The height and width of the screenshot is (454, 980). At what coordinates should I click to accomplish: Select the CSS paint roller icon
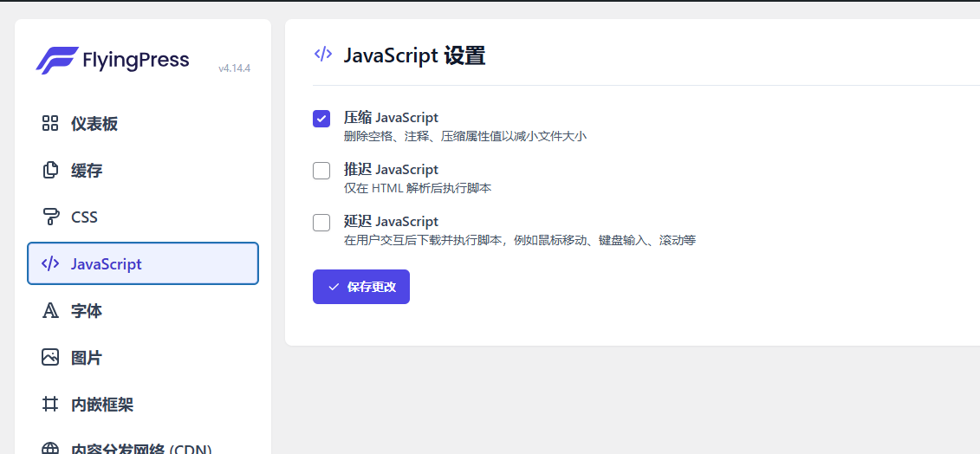point(50,217)
